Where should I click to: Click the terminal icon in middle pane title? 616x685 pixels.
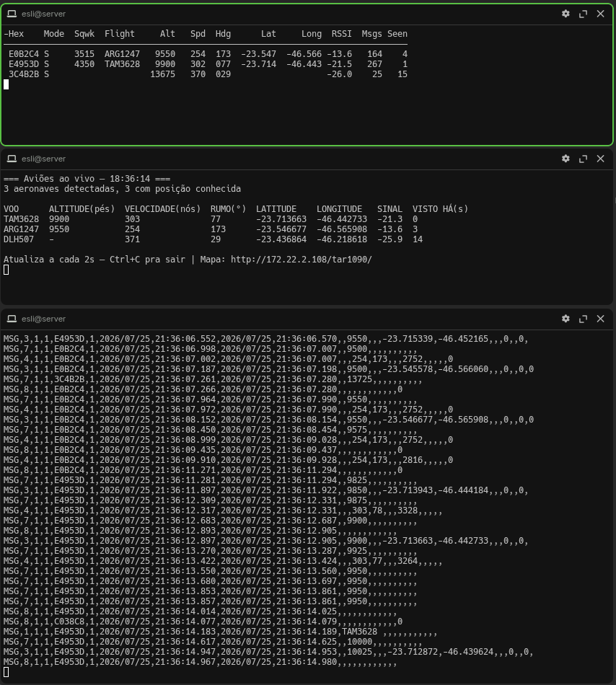click(x=12, y=159)
